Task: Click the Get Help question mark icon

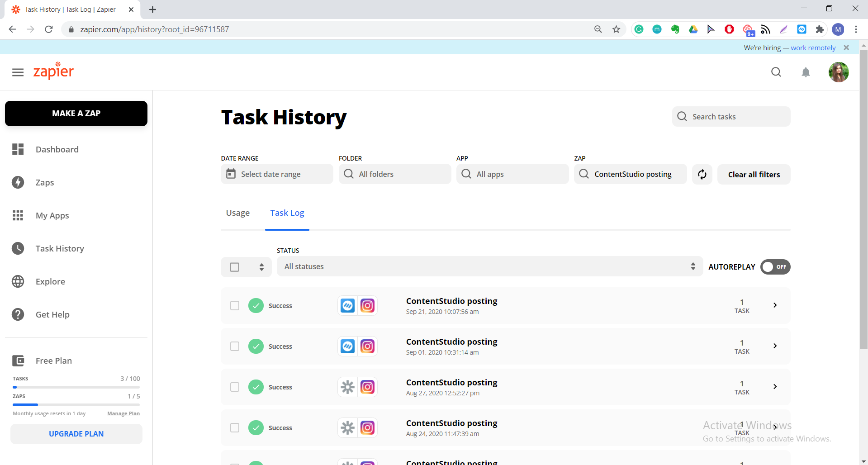Action: point(18,314)
